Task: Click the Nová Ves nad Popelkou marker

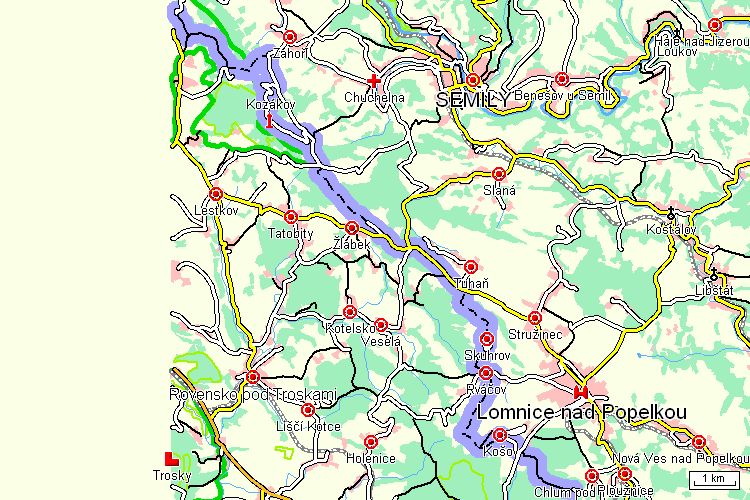Action: click(x=699, y=442)
